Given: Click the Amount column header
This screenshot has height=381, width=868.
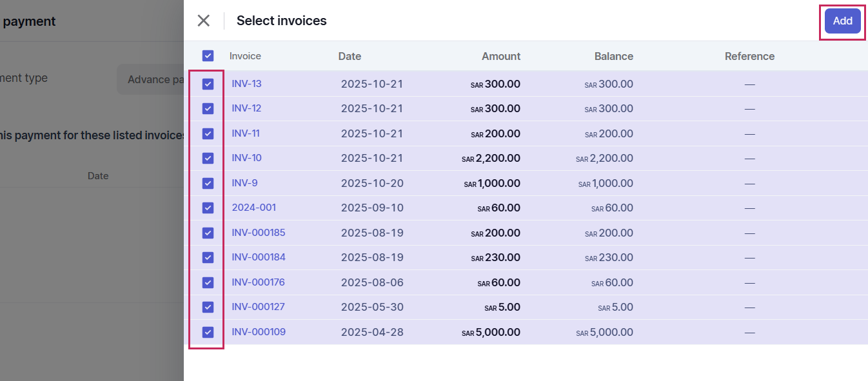Looking at the screenshot, I should (x=500, y=56).
